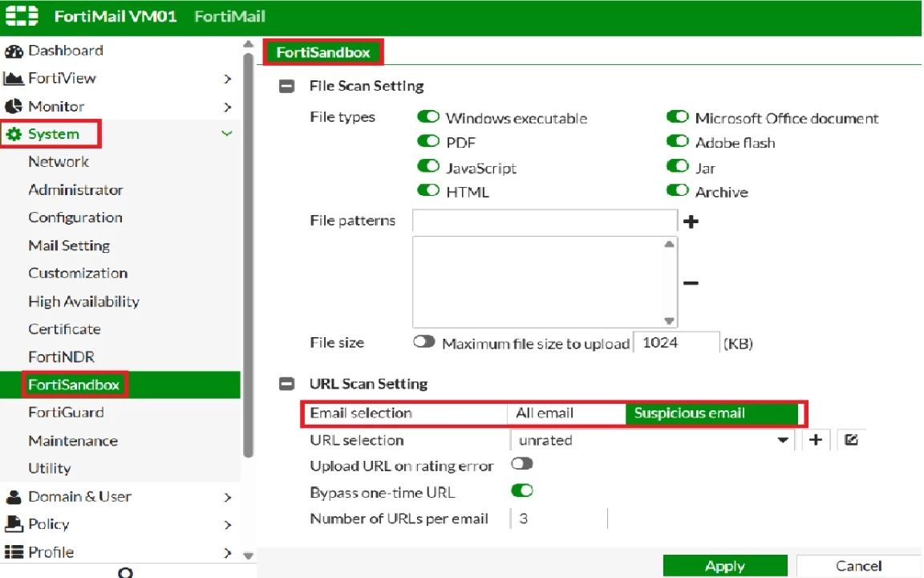Viewport: 924px width, 578px height.
Task: Expand Monitor menu chevron
Action: pos(228,107)
